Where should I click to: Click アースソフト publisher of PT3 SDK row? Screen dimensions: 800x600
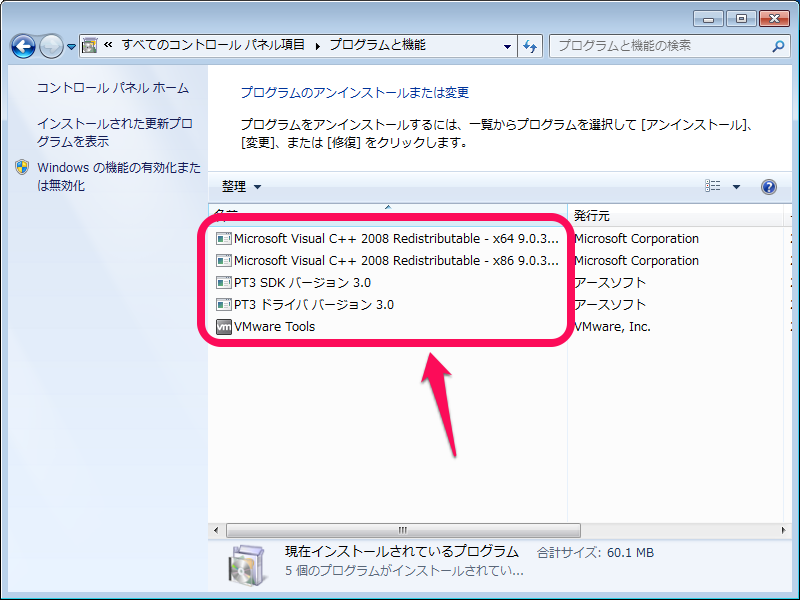pyautogui.click(x=610, y=282)
